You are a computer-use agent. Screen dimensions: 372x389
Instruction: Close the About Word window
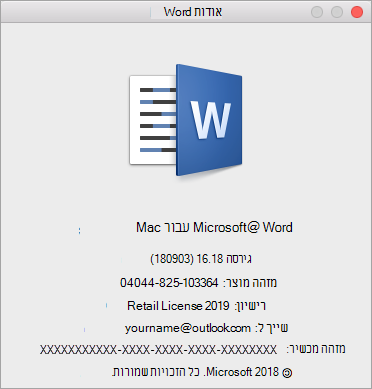pyautogui.click(x=357, y=12)
